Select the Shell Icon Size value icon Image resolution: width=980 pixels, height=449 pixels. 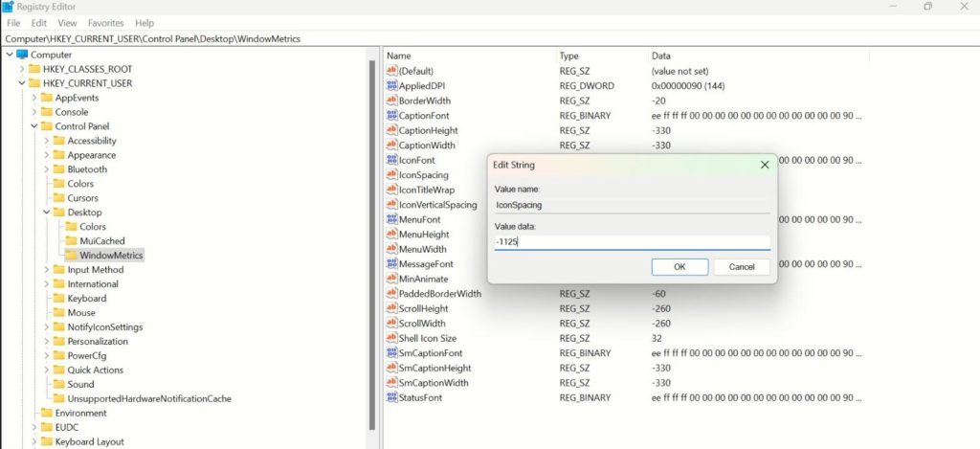point(391,338)
